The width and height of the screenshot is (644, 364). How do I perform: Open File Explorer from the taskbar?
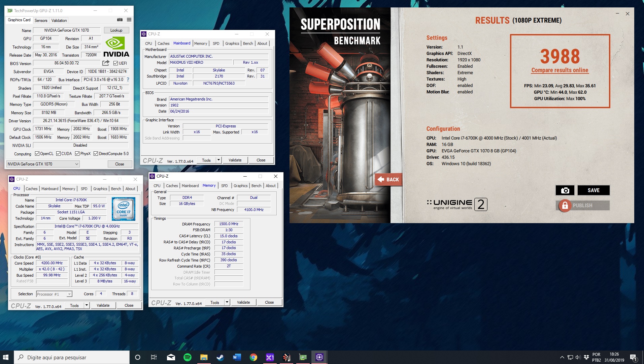[x=204, y=357]
